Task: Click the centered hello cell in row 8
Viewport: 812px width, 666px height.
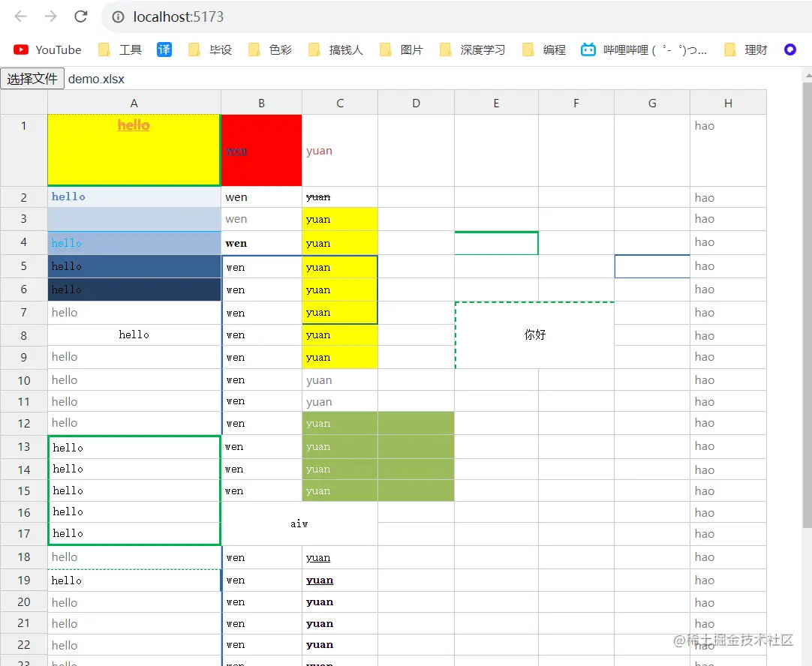Action: point(134,334)
